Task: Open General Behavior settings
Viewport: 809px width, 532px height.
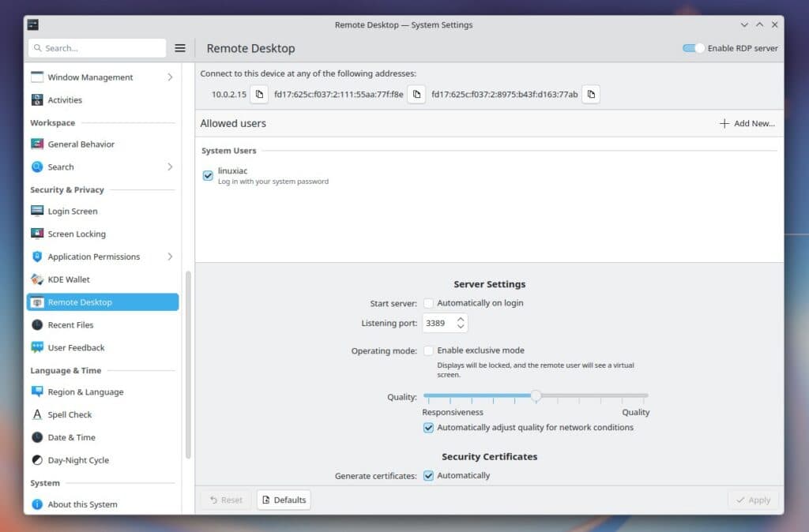Action: point(103,144)
